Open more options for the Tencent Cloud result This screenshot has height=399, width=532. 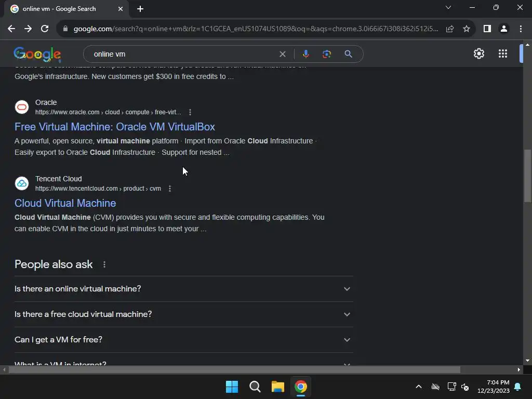(x=170, y=189)
